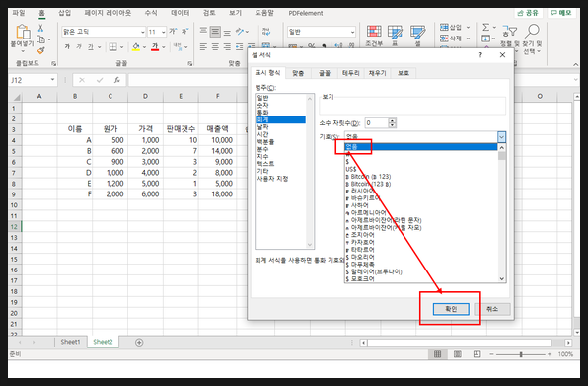The width and height of the screenshot is (588, 386).
Task: Open number format dropdown 일반
Action: [352, 32]
